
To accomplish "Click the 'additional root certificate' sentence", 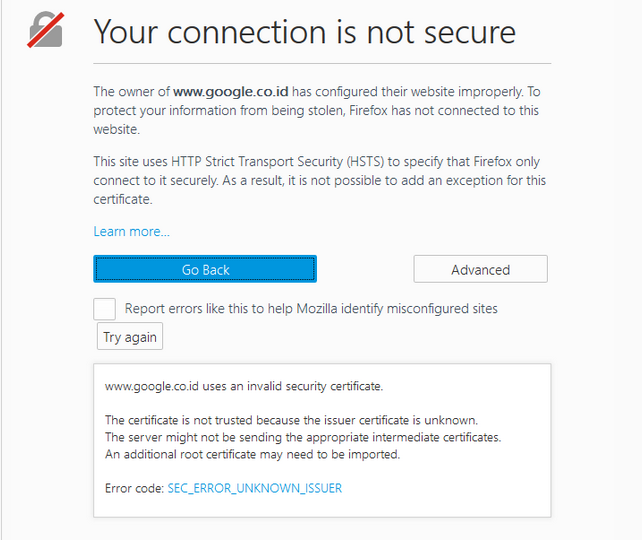I will coord(252,454).
